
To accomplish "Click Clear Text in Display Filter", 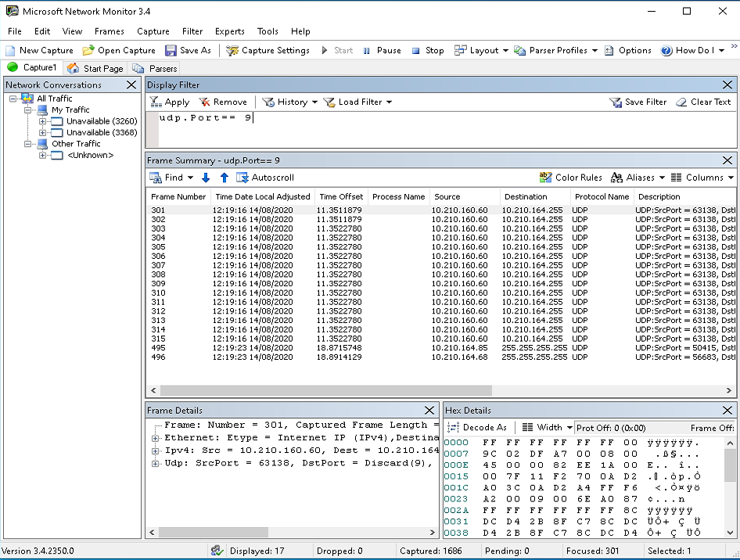I will (x=702, y=102).
